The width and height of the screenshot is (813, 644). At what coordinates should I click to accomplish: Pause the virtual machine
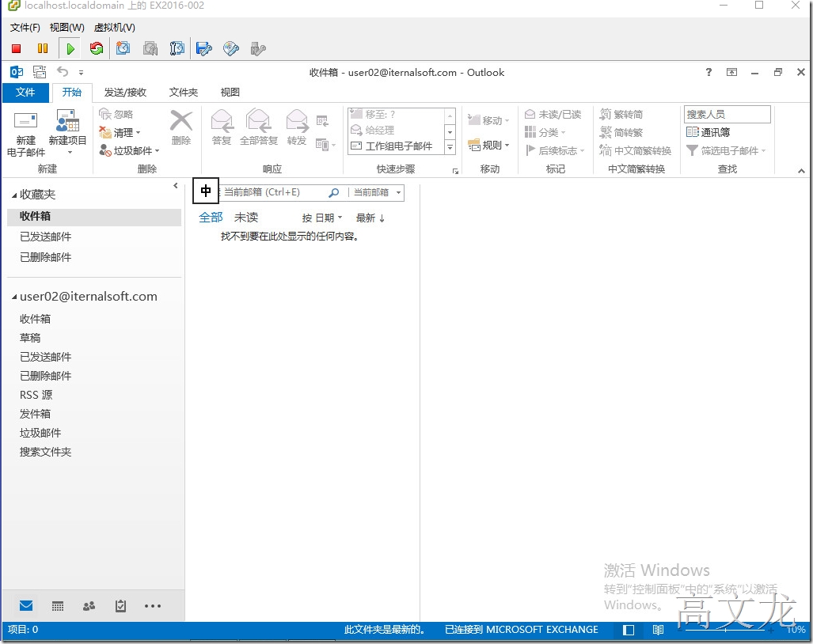[x=43, y=49]
